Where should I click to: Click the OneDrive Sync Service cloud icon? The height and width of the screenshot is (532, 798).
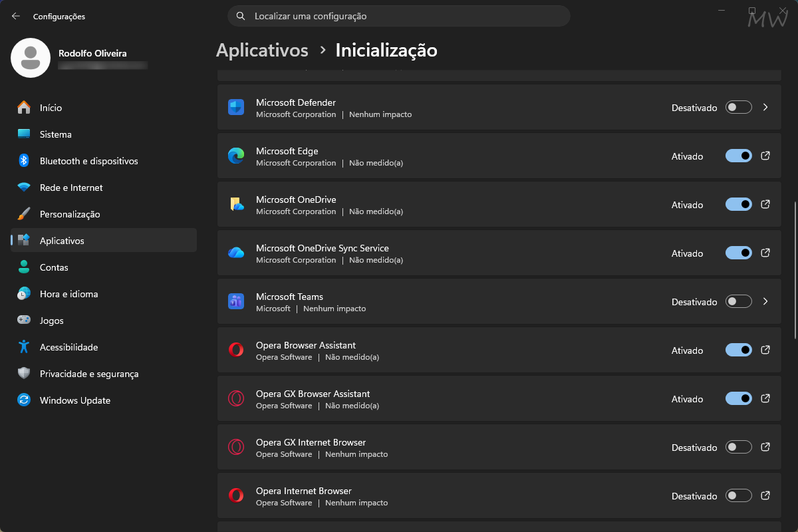pos(236,253)
